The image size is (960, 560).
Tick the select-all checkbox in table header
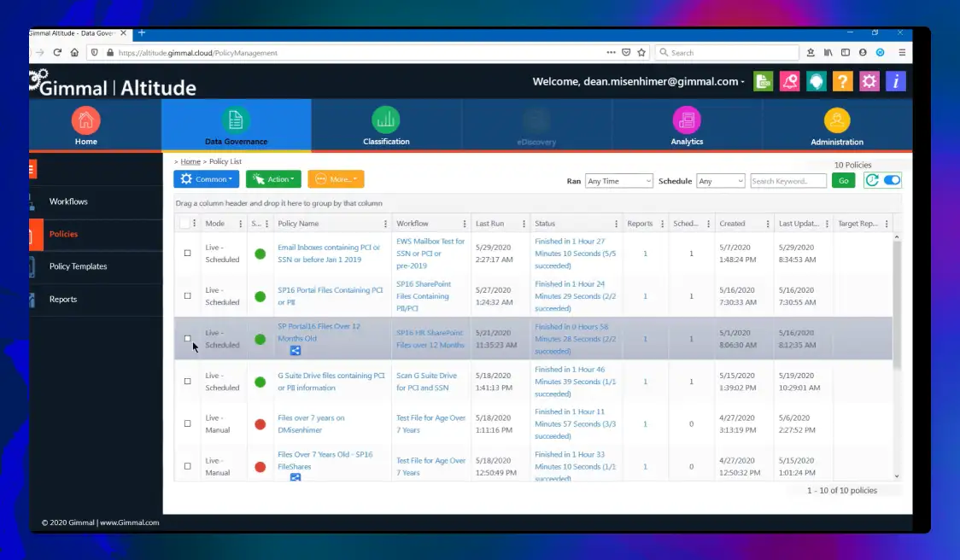click(184, 224)
